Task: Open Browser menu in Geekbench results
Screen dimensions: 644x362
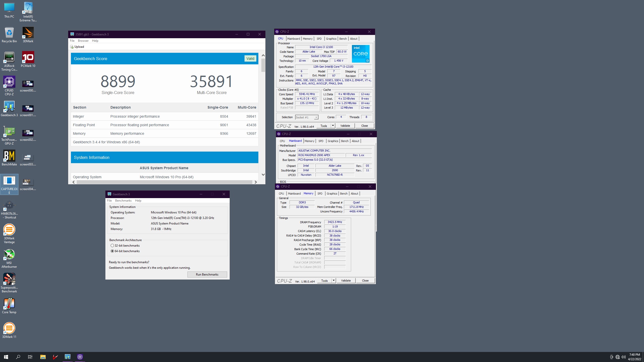Action: click(x=83, y=41)
